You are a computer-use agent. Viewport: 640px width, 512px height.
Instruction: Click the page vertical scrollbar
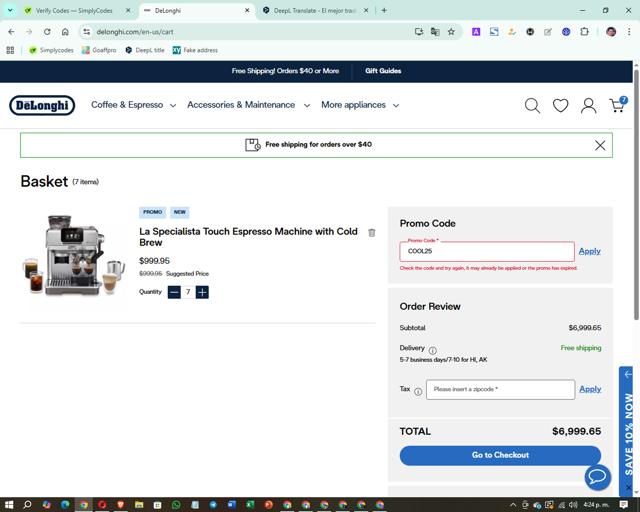click(636, 194)
